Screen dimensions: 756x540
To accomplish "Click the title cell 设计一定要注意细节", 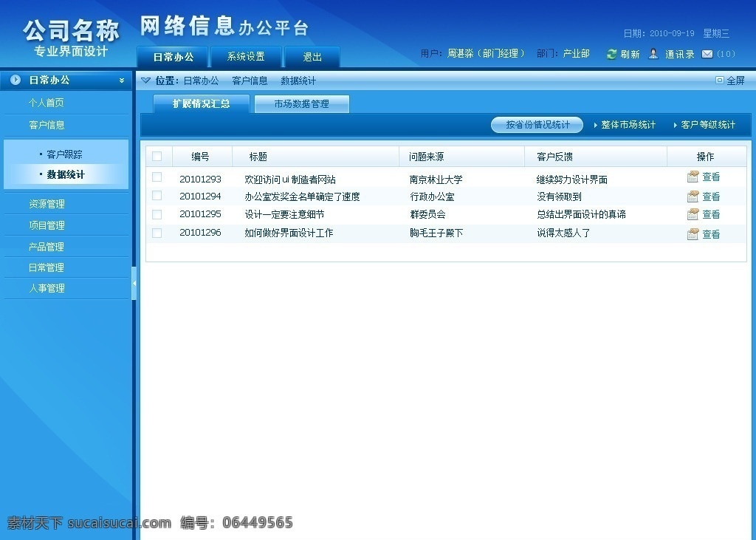I will click(x=284, y=214).
